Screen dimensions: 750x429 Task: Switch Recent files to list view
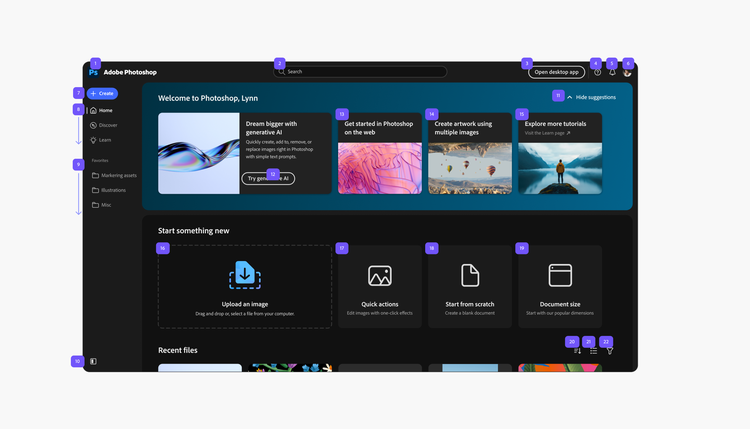click(594, 351)
